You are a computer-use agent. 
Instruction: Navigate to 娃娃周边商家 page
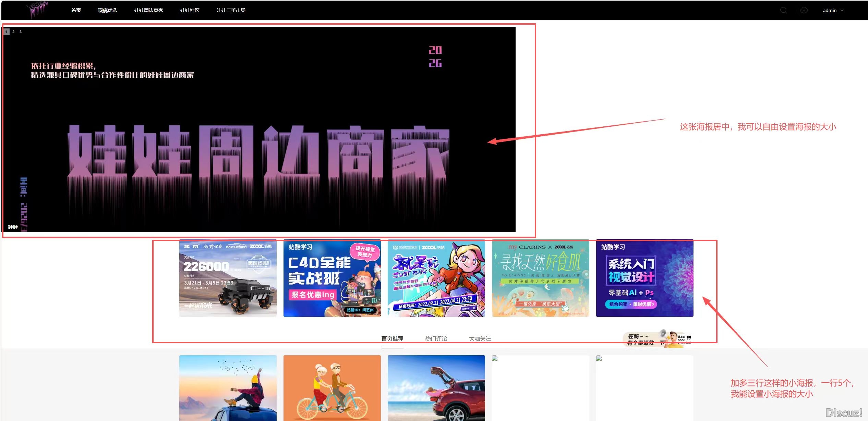click(x=148, y=10)
